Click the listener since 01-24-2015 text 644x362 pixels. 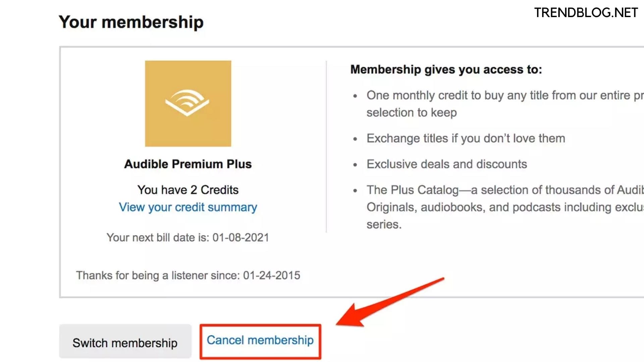pyautogui.click(x=188, y=275)
